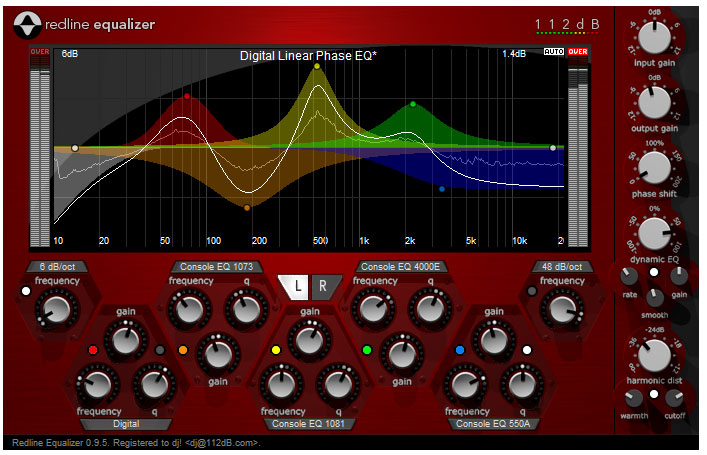The width and height of the screenshot is (707, 455).
Task: Reset the right OVER clip indicator
Action: point(578,52)
